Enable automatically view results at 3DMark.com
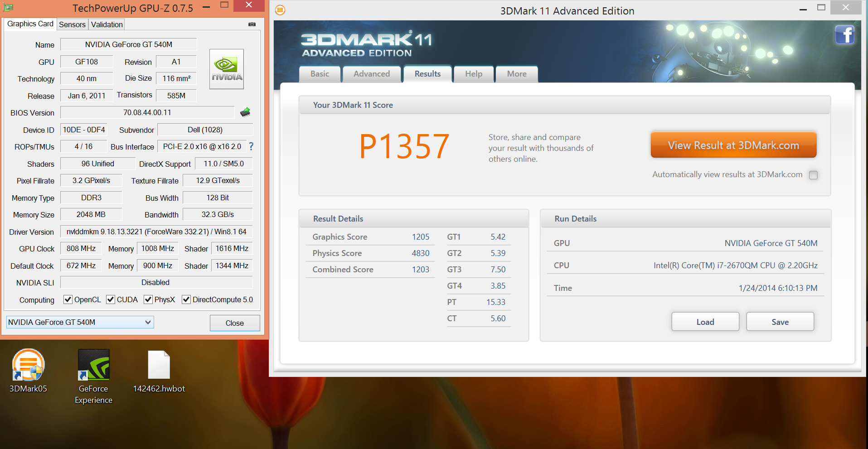The image size is (868, 449). point(814,175)
